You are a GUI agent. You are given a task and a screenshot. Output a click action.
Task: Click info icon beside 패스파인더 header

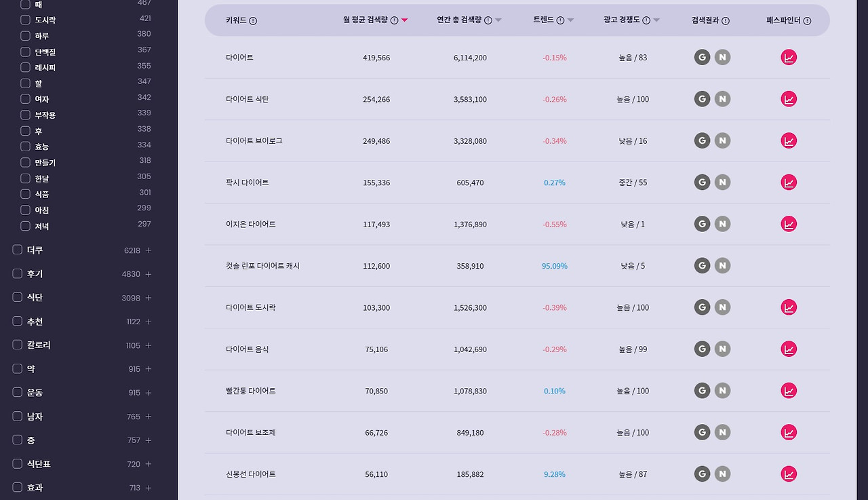click(x=807, y=21)
